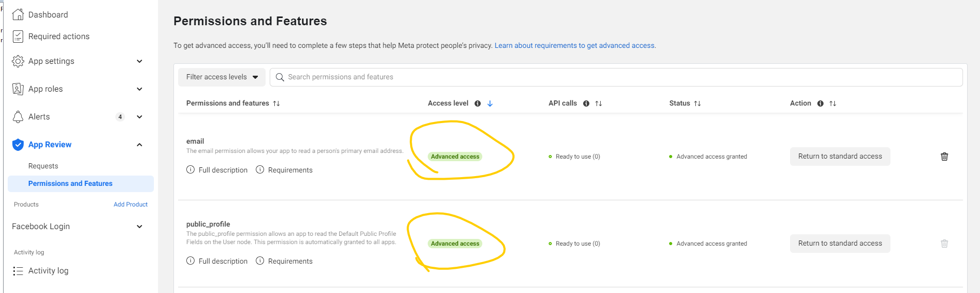
Task: Focus the search permissions and features field
Action: (x=616, y=77)
